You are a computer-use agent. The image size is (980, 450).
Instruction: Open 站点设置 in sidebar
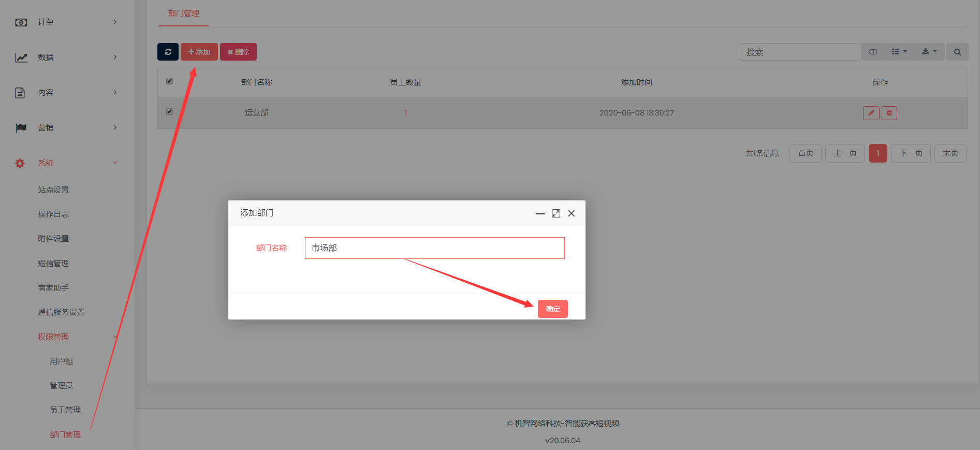[53, 190]
